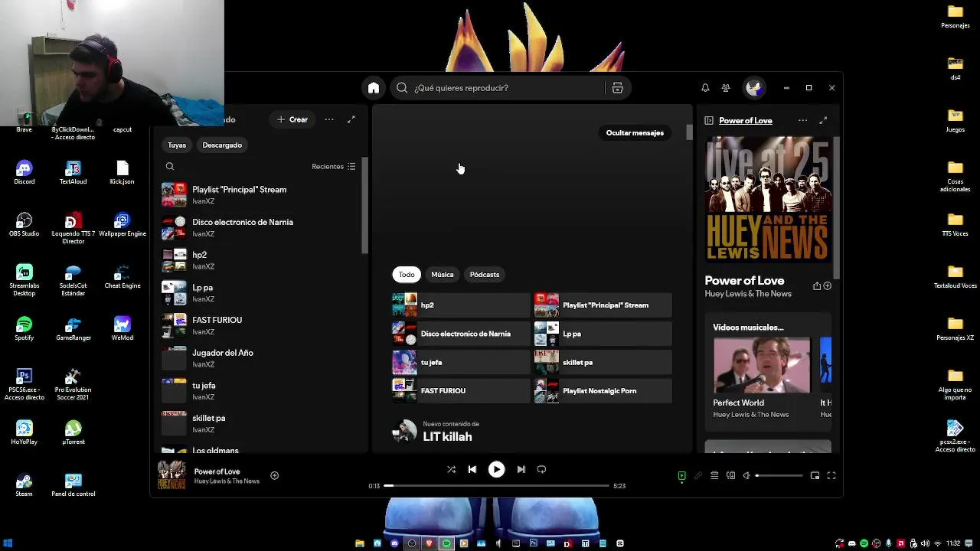Play the Perfect World music video thumbnail
Image resolution: width=980 pixels, height=551 pixels.
[761, 365]
